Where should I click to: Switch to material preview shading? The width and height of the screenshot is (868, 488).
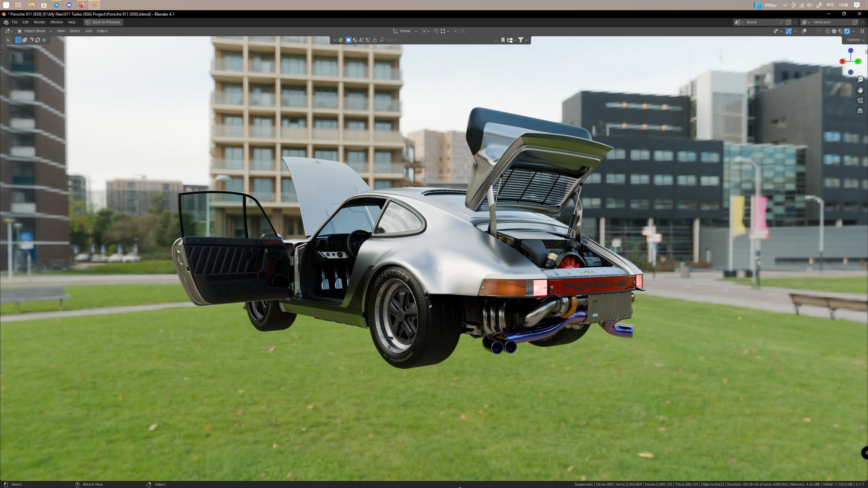tap(840, 31)
